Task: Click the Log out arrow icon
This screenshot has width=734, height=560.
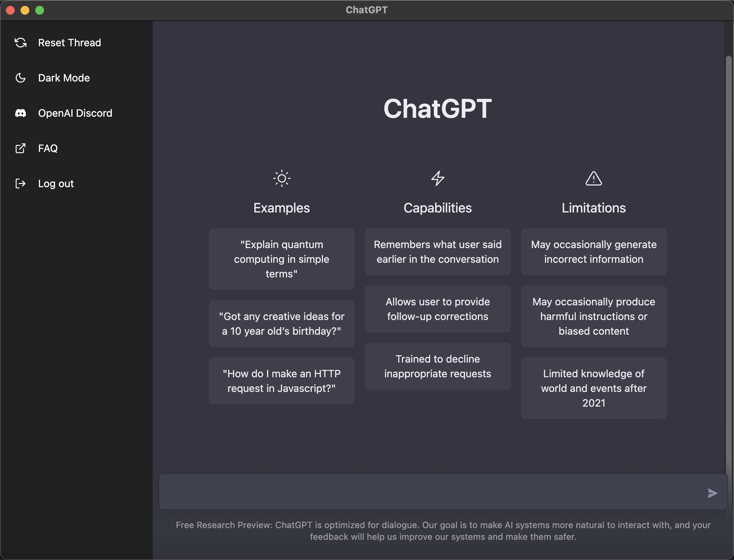Action: pos(21,183)
